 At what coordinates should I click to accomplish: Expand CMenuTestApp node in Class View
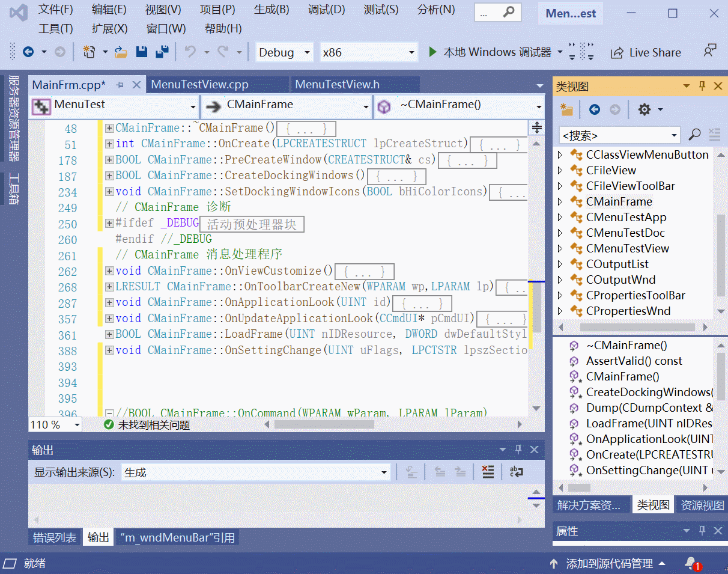click(560, 217)
